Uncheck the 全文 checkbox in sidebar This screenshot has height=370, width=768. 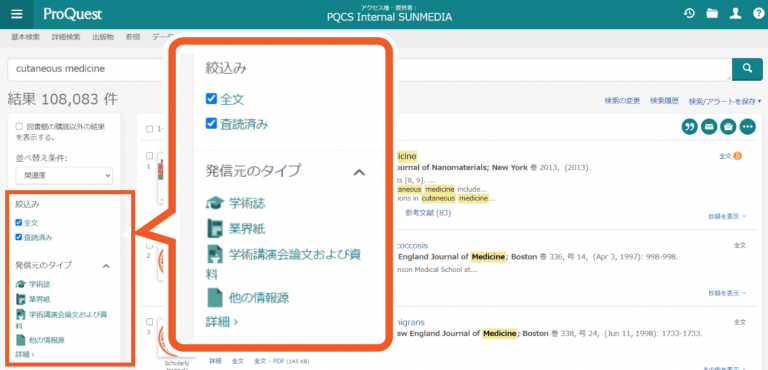click(x=19, y=222)
